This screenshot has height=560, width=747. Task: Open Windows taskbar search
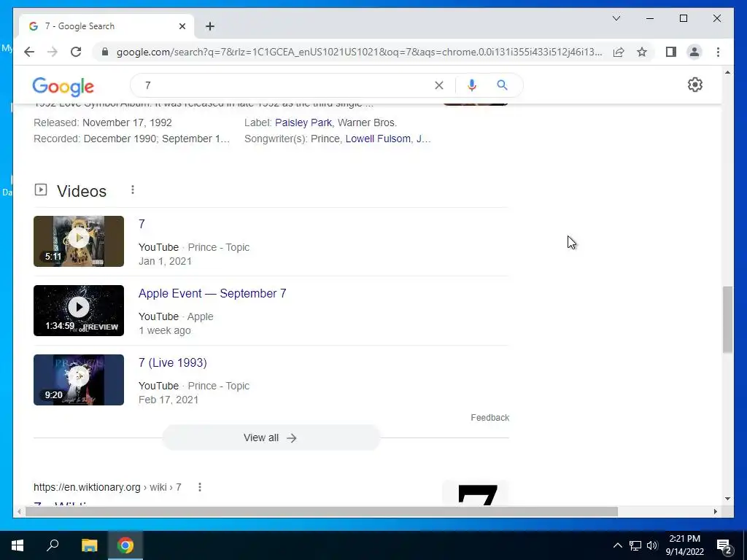click(53, 545)
